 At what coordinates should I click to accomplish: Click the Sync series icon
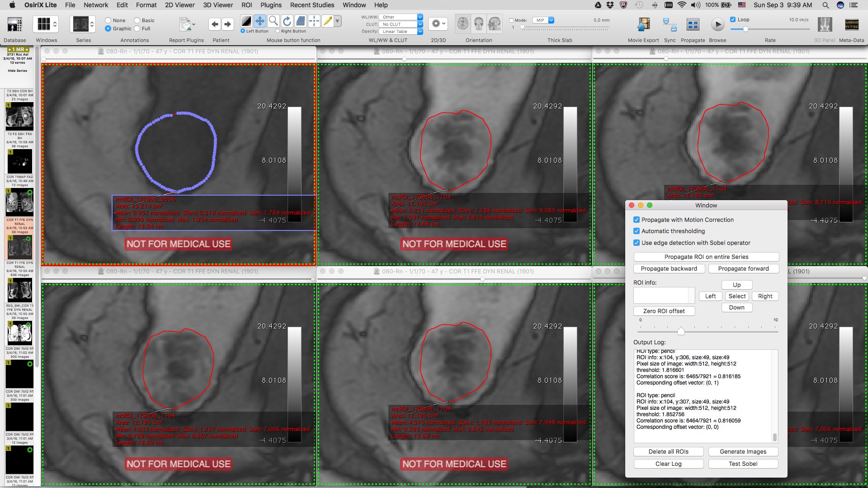[670, 24]
